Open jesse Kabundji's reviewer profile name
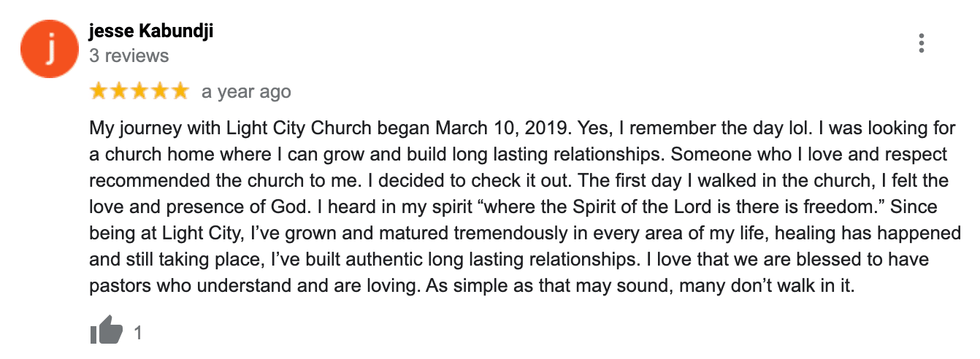 151,31
